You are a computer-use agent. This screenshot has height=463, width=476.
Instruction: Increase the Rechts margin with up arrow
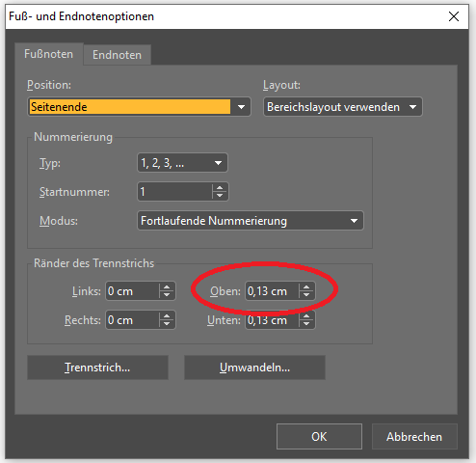167,316
